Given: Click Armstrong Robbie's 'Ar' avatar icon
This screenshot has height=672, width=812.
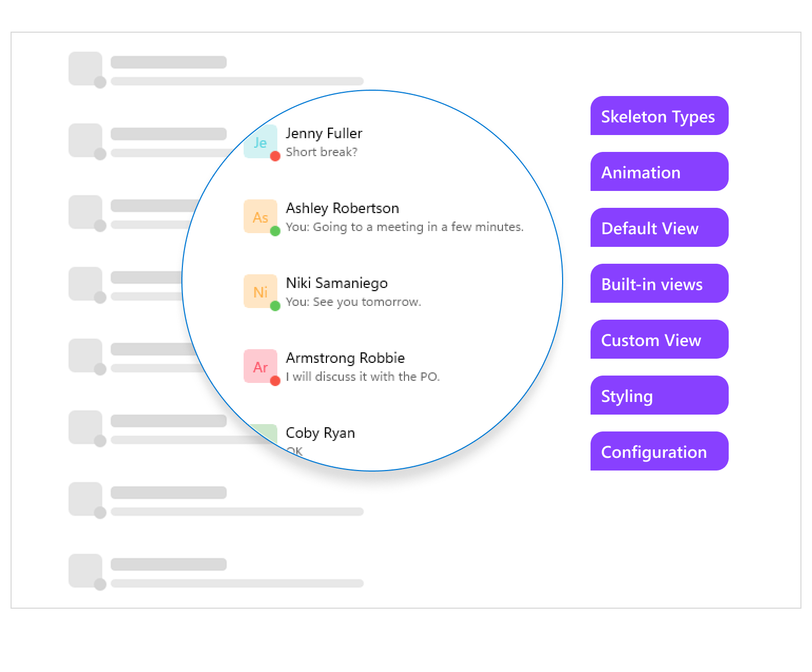Looking at the screenshot, I should 259,366.
